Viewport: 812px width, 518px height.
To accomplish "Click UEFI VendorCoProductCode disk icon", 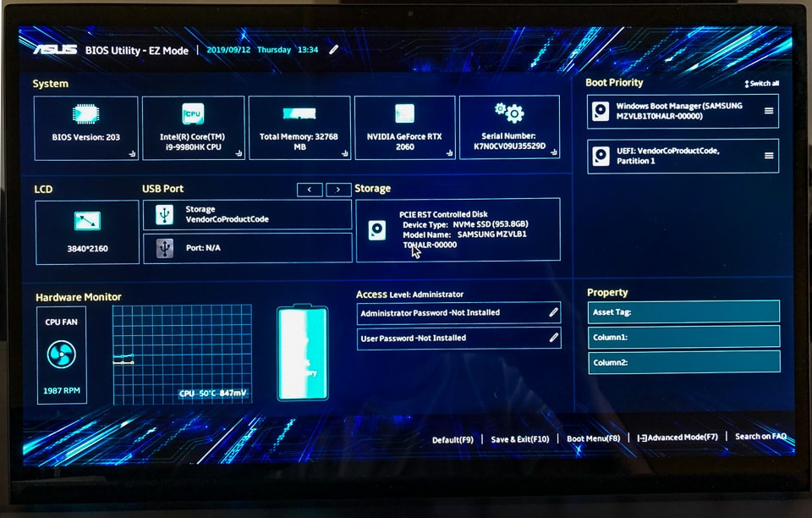I will [x=601, y=156].
